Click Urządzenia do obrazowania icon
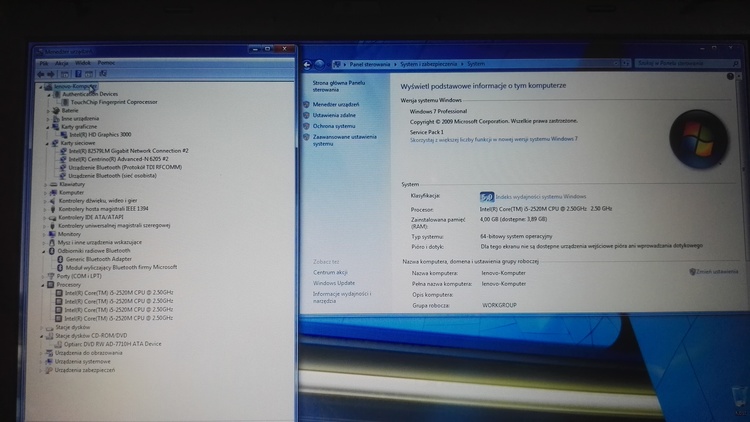The height and width of the screenshot is (422, 750). point(48,353)
